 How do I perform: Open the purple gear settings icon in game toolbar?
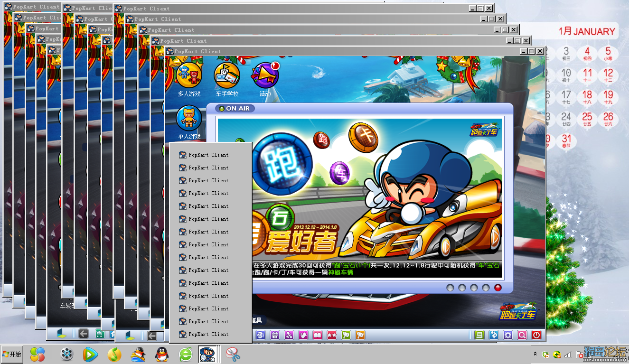pos(508,335)
